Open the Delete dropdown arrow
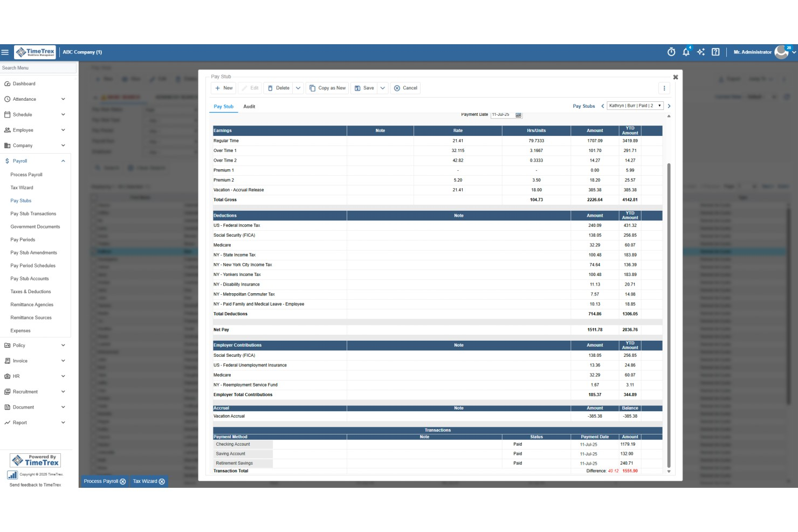Viewport: 798px width, 532px height. (x=298, y=88)
